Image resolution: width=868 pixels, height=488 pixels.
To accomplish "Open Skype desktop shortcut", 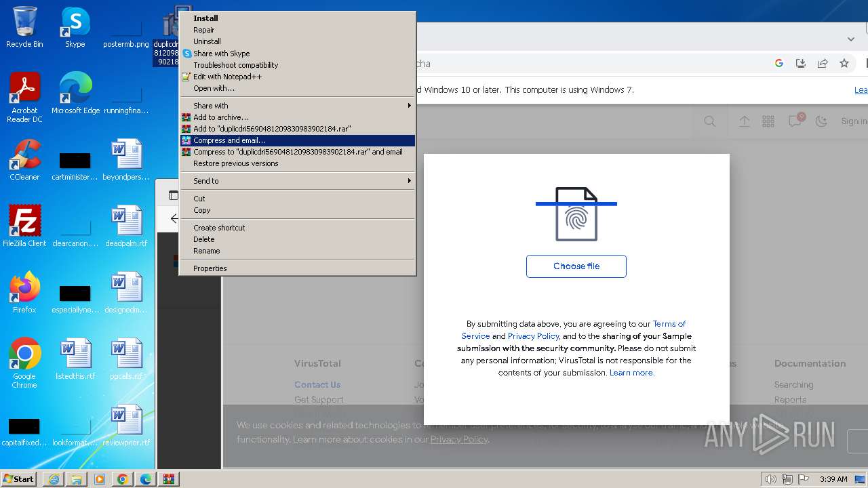I will 75,27.
